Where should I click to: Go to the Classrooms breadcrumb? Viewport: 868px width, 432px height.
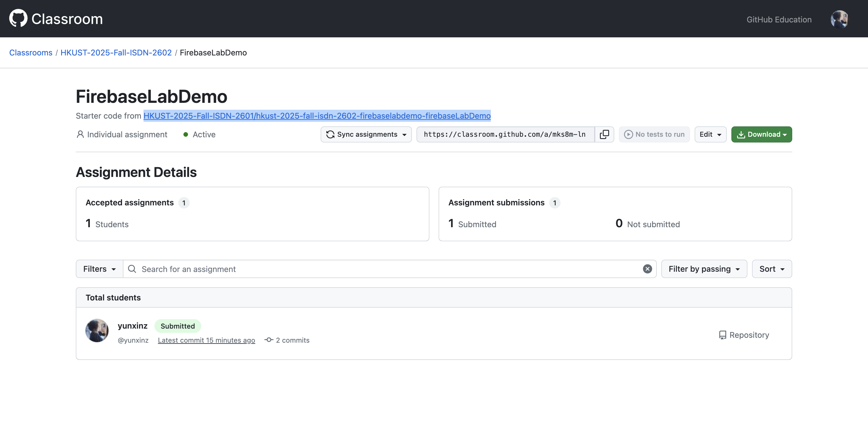pyautogui.click(x=31, y=53)
